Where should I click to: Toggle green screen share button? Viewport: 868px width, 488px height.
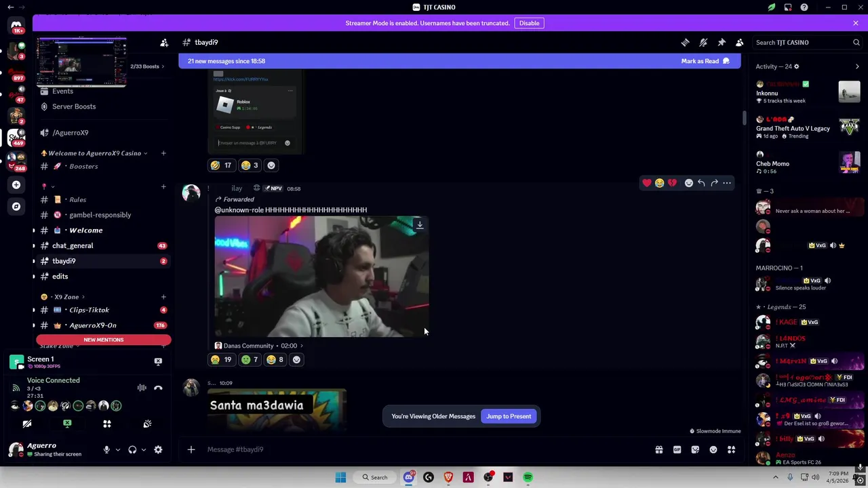67,424
